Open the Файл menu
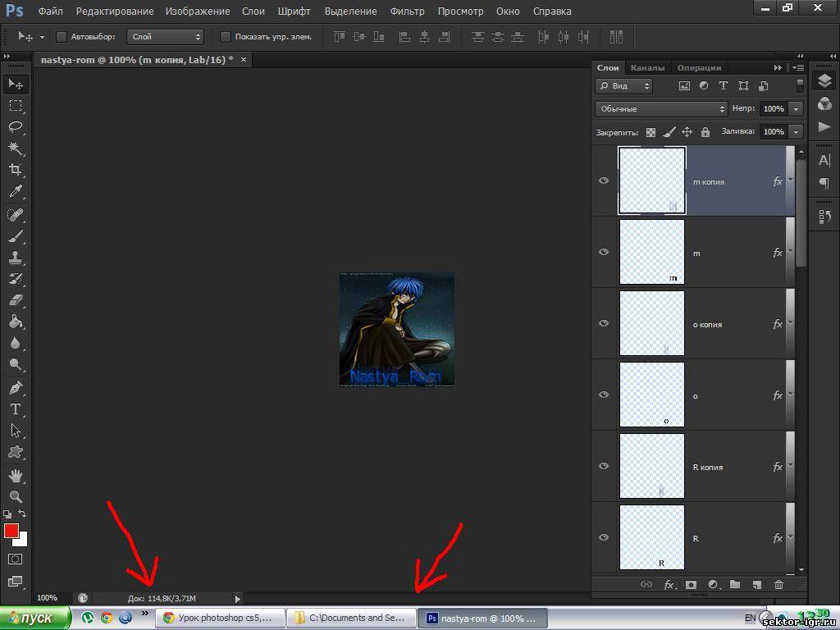 pyautogui.click(x=50, y=11)
